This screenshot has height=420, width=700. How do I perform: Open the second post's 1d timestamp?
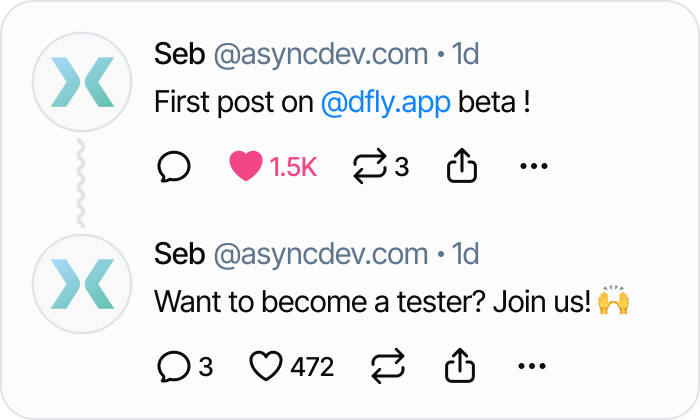point(465,255)
